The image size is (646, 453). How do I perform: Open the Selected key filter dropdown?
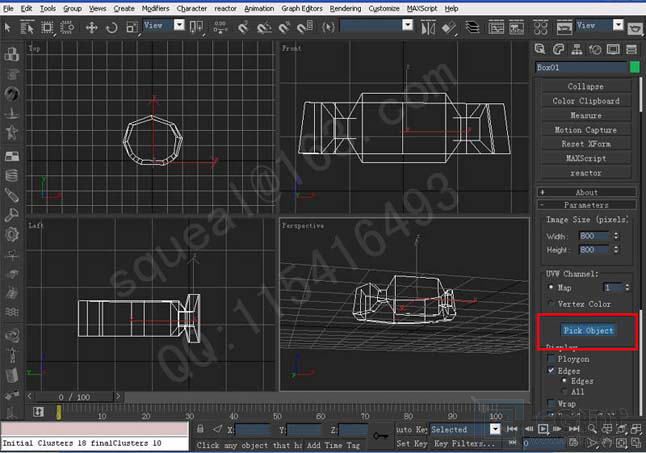point(494,429)
